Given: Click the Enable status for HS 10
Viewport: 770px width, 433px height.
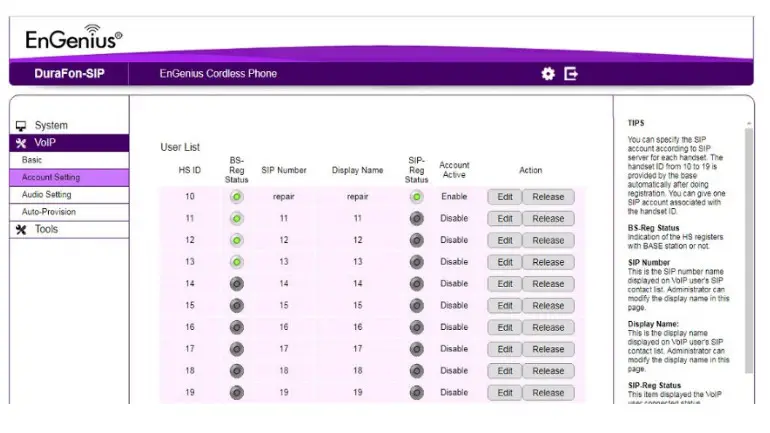Looking at the screenshot, I should click(x=454, y=196).
